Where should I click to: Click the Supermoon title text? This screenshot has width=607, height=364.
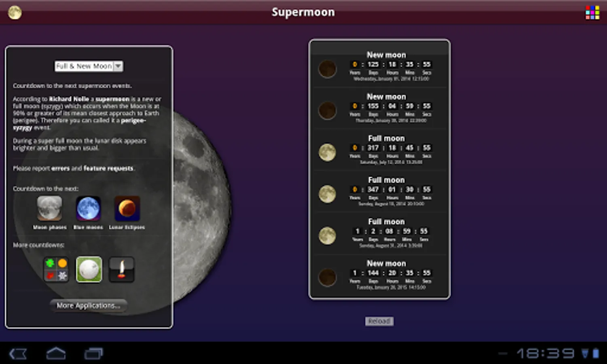(x=303, y=12)
